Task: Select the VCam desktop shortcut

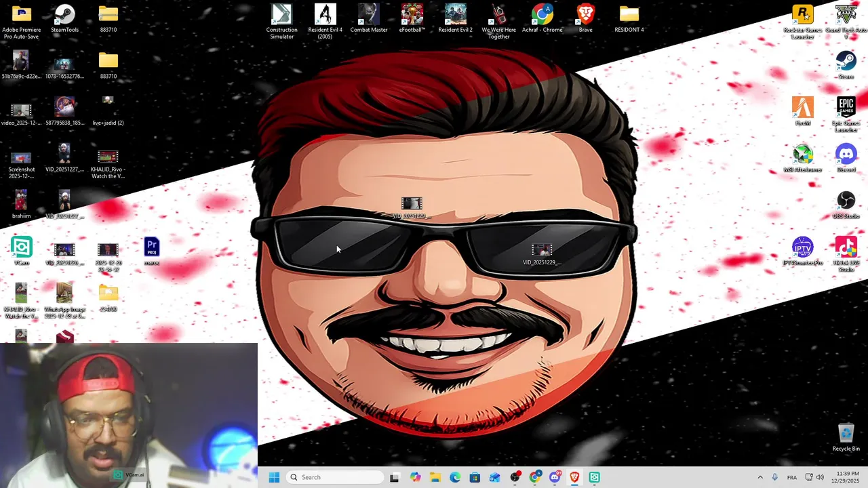Action: point(21,251)
